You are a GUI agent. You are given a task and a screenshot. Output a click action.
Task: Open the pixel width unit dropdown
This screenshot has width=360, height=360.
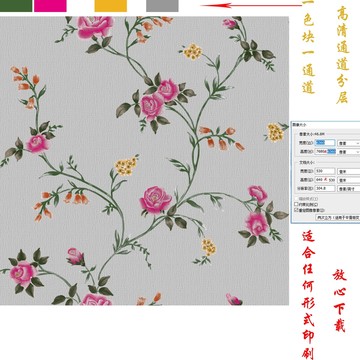(349, 143)
